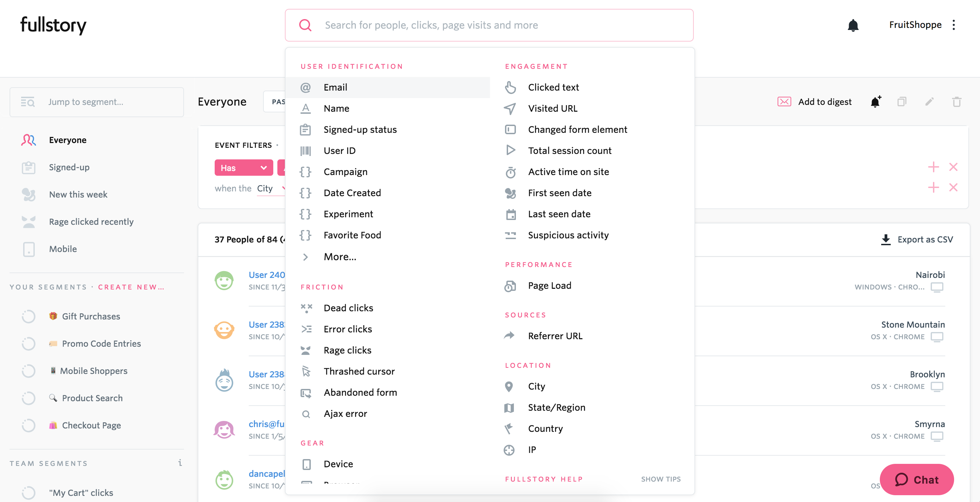Click the Jump to segment input
Image resolution: width=980 pixels, height=502 pixels.
coord(97,102)
